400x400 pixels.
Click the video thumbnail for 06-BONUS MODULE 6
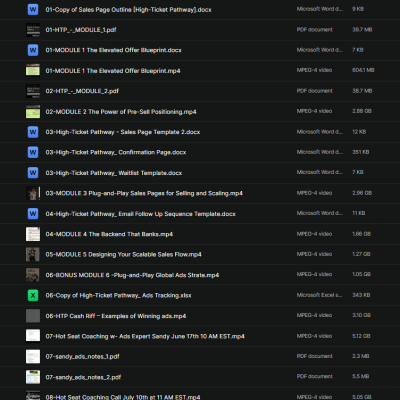point(33,275)
